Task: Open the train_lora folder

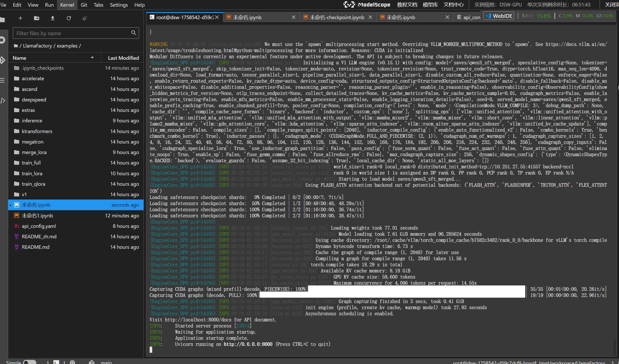Action: point(32,173)
